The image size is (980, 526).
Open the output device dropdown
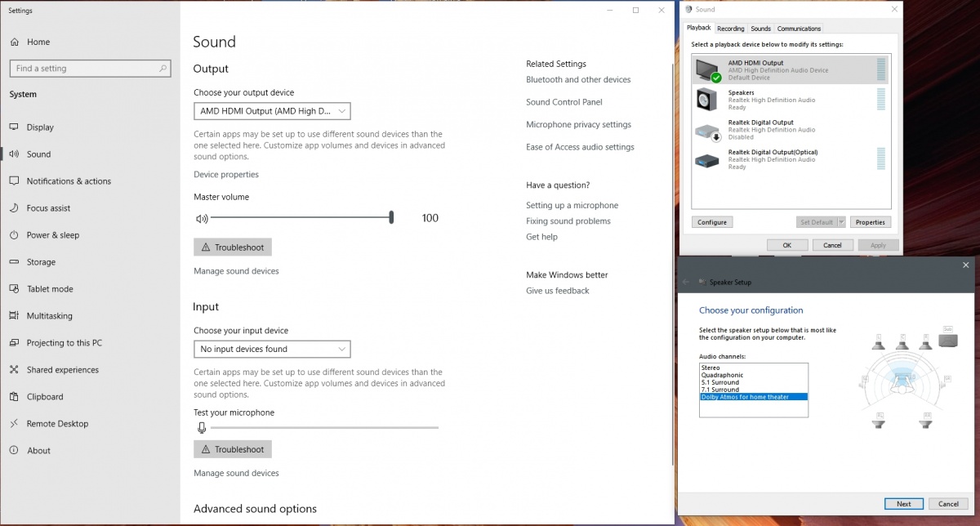[x=272, y=111]
